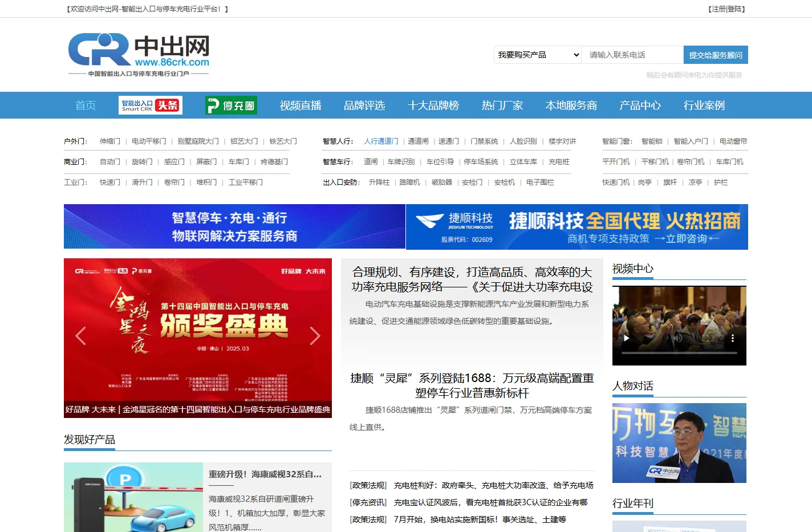Select 岗亭 category link

pos(645,182)
